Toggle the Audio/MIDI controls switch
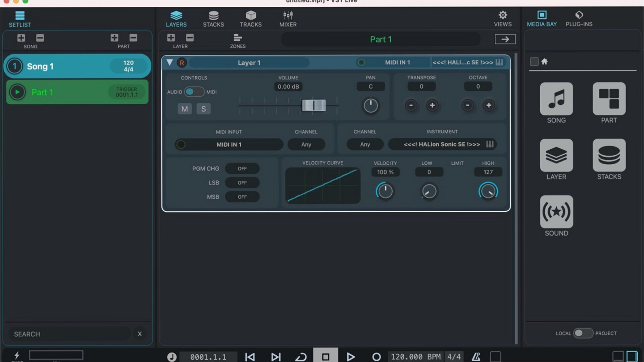This screenshot has height=362, width=644. click(x=194, y=92)
